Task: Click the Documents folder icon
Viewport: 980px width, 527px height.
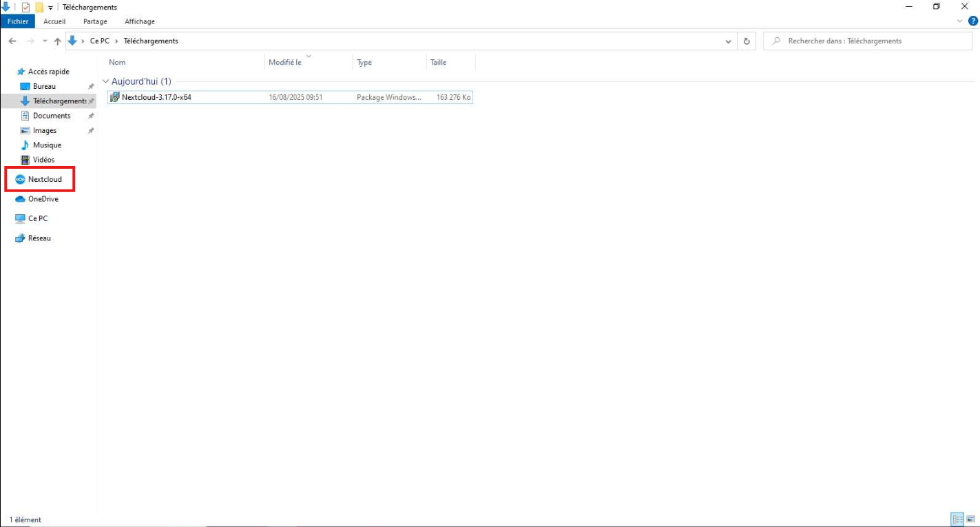Action: [x=25, y=116]
